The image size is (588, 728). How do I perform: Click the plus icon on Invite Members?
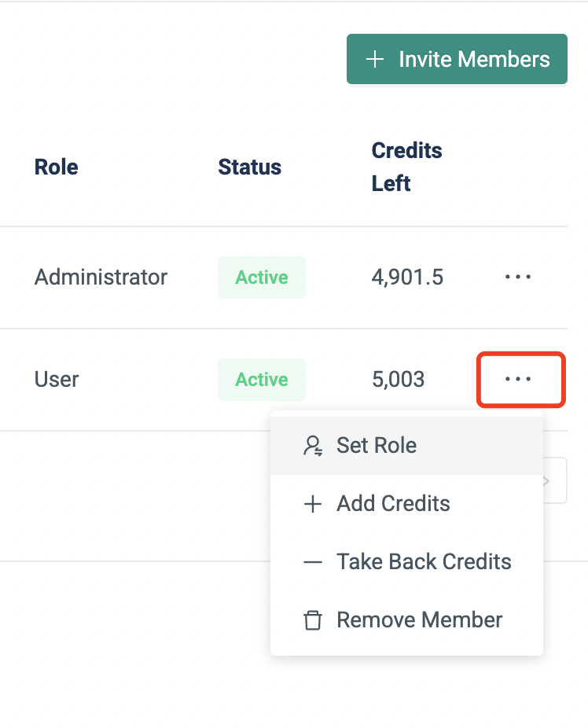pos(375,59)
